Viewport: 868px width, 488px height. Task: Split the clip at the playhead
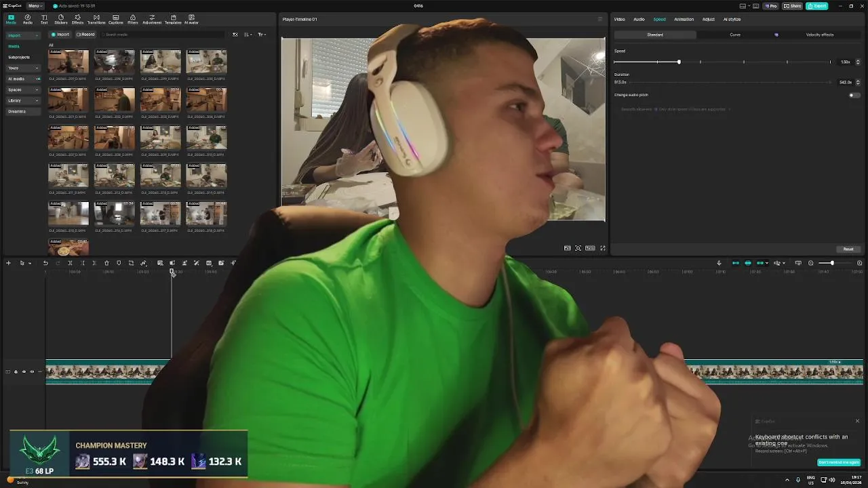(70, 263)
